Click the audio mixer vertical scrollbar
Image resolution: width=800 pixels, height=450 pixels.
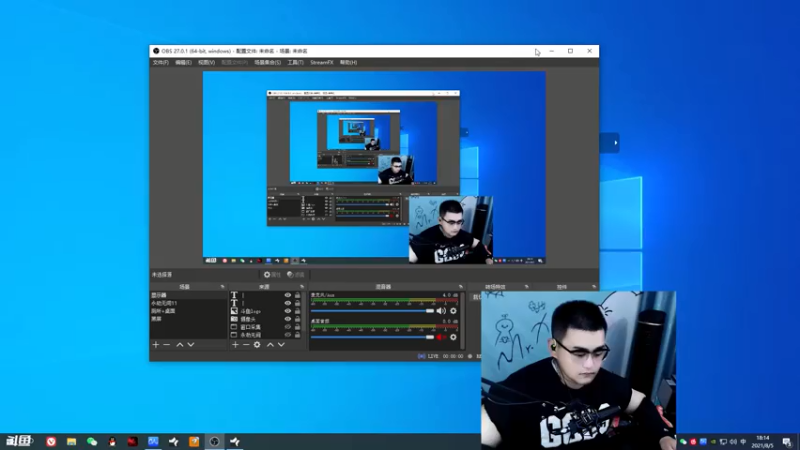pyautogui.click(x=463, y=320)
